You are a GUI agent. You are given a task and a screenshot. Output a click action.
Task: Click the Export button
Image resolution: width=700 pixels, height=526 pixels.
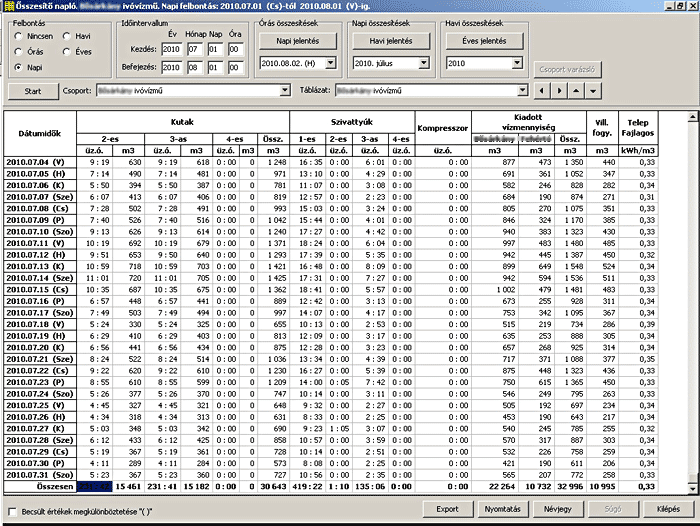[x=447, y=509]
